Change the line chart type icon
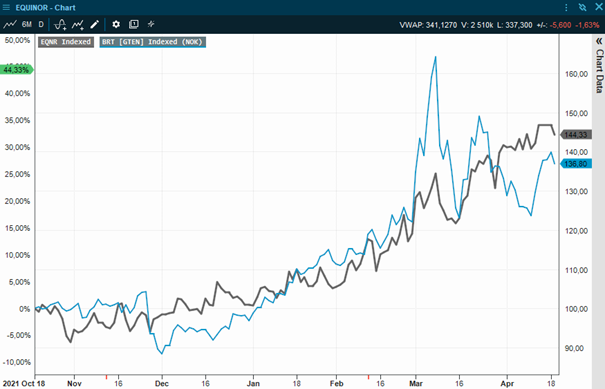605x389 pixels. pos(10,24)
